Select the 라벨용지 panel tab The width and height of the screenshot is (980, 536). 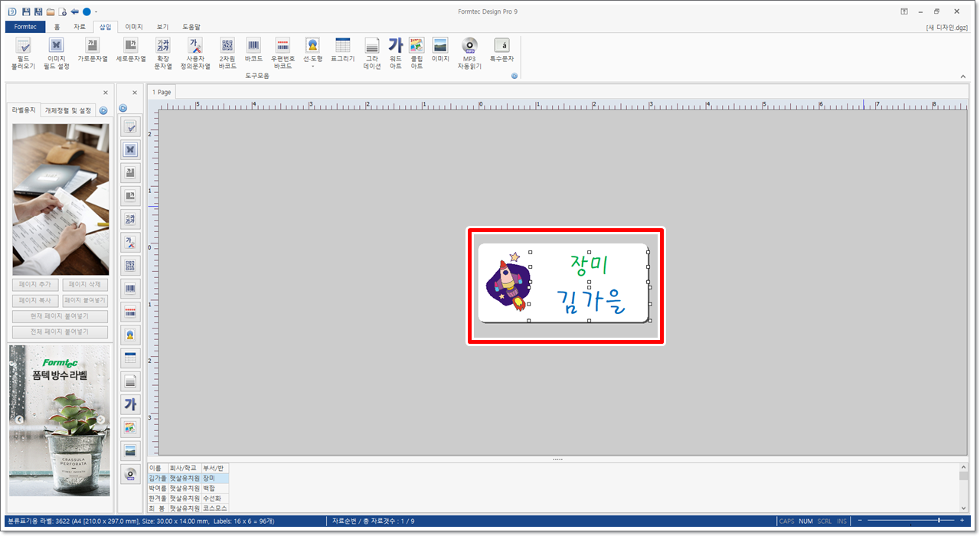click(23, 110)
